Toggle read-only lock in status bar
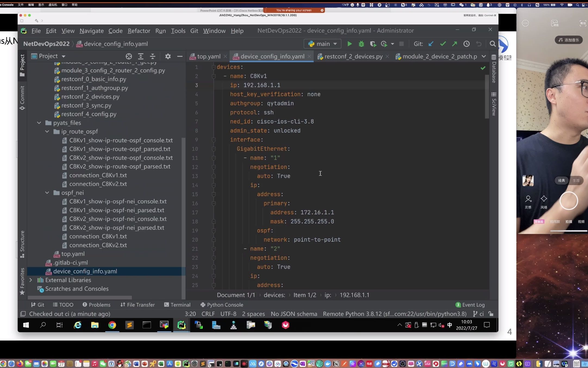The image size is (588, 368). 491,314
